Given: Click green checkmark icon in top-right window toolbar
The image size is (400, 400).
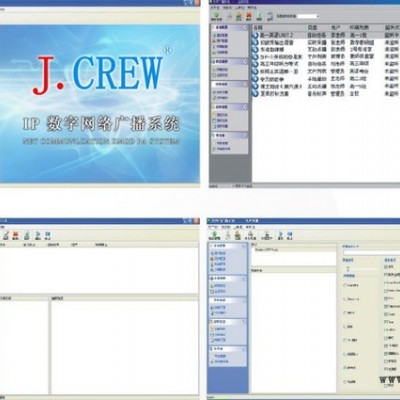Looking at the screenshot, I should 217,16.
